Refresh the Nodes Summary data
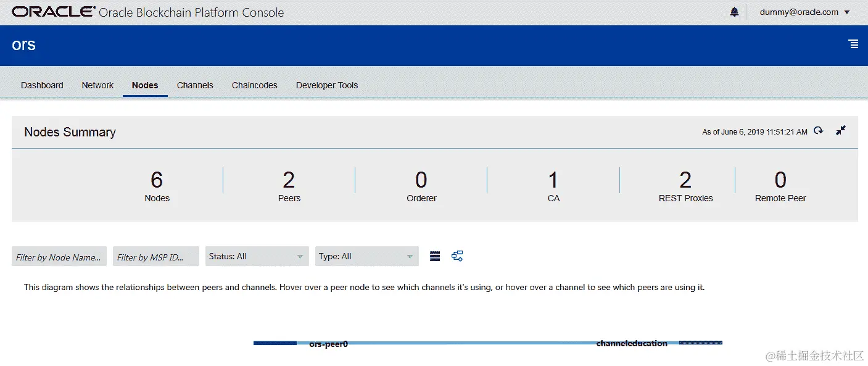This screenshot has width=868, height=366. (x=818, y=131)
